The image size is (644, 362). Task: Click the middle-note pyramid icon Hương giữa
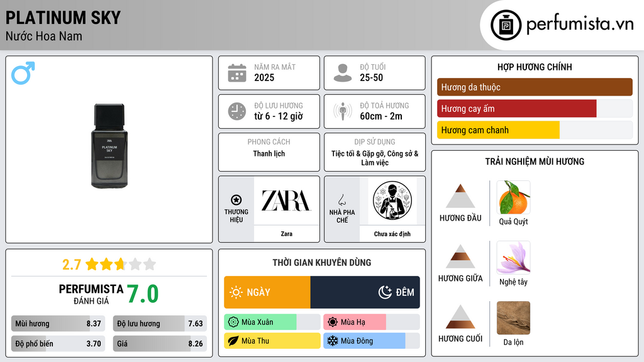pyautogui.click(x=460, y=256)
